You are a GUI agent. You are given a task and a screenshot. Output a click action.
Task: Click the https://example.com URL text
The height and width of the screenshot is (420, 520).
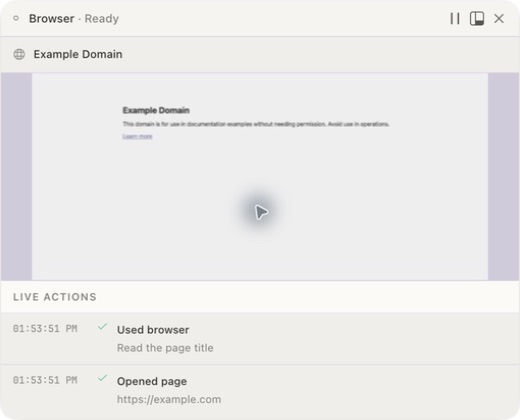pos(169,399)
